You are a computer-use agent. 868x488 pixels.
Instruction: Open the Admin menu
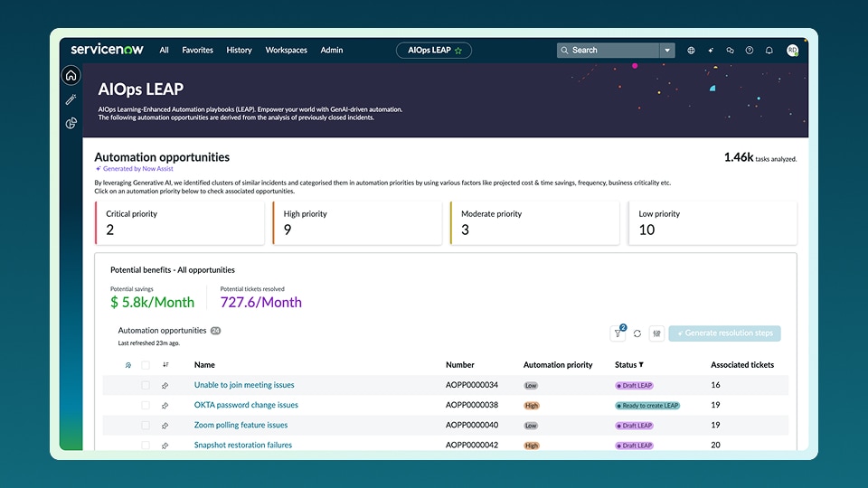[332, 50]
